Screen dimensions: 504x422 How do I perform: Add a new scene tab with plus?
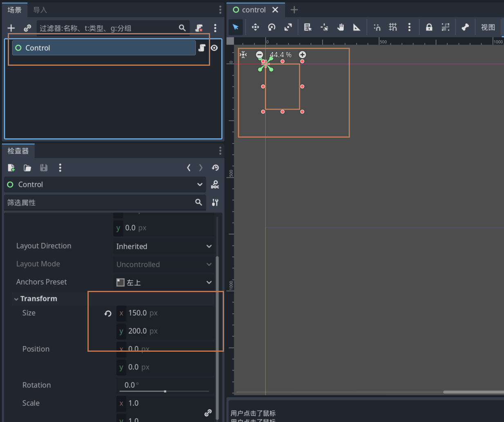tap(294, 10)
